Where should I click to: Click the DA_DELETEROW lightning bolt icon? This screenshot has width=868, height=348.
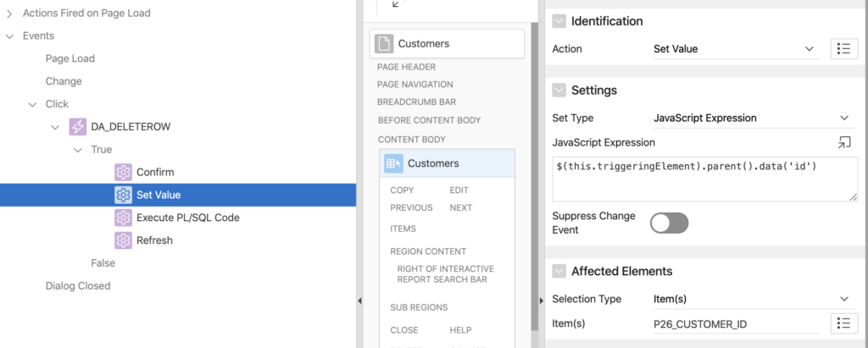(x=77, y=127)
